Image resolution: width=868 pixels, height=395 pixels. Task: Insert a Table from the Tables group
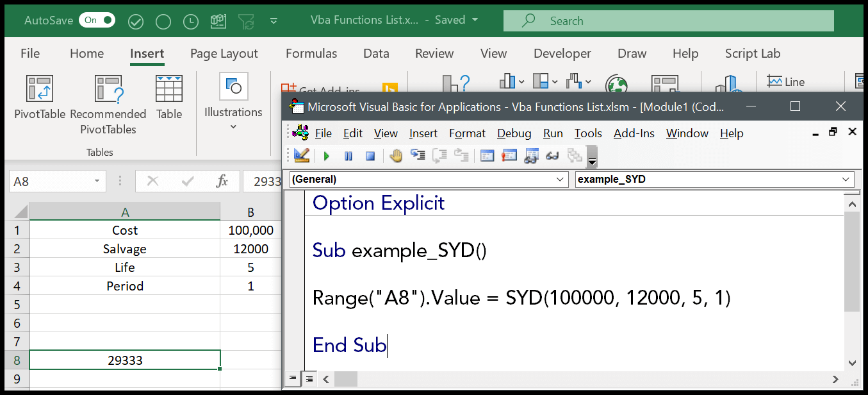[168, 103]
